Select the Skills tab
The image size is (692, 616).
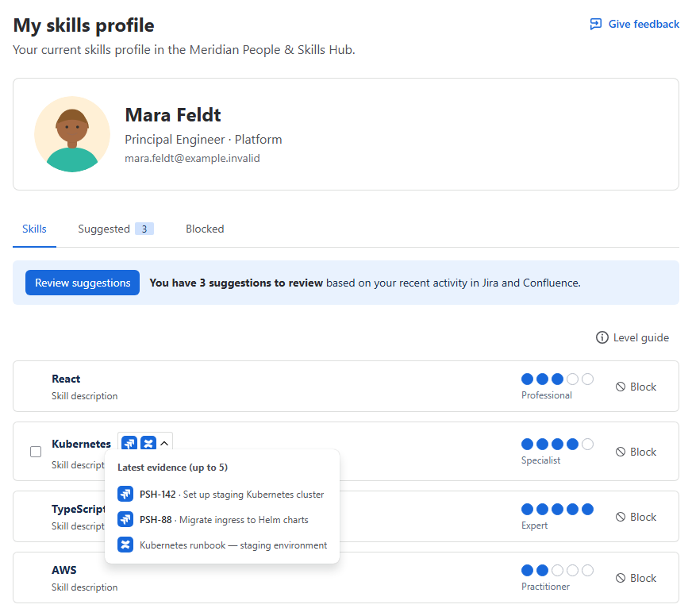click(34, 229)
